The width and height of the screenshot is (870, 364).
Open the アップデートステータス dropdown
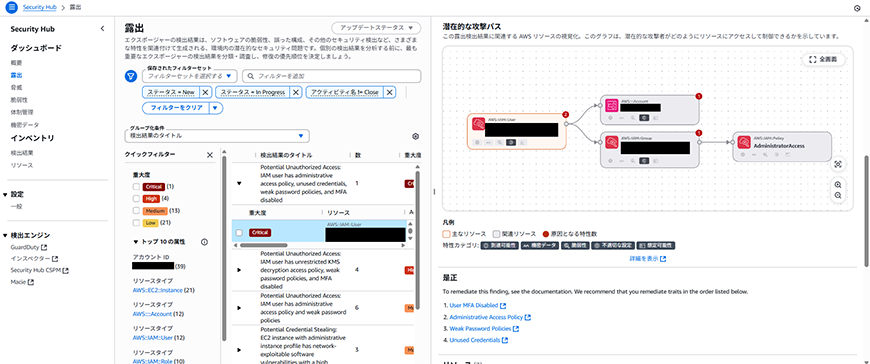[376, 28]
